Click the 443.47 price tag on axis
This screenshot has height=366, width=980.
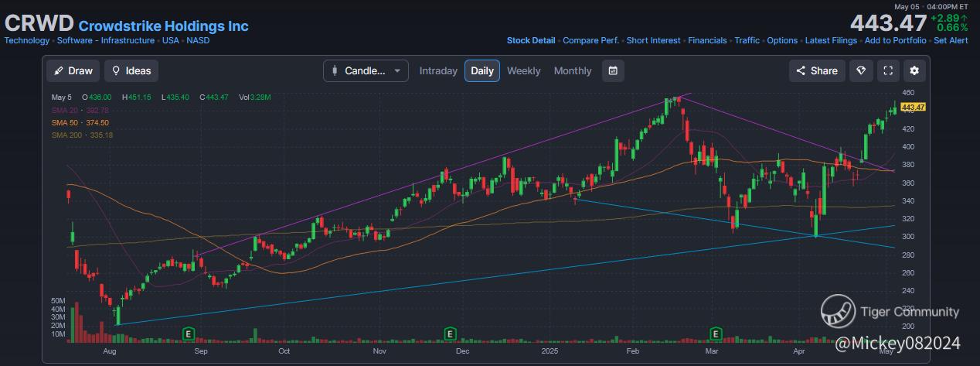tap(914, 107)
